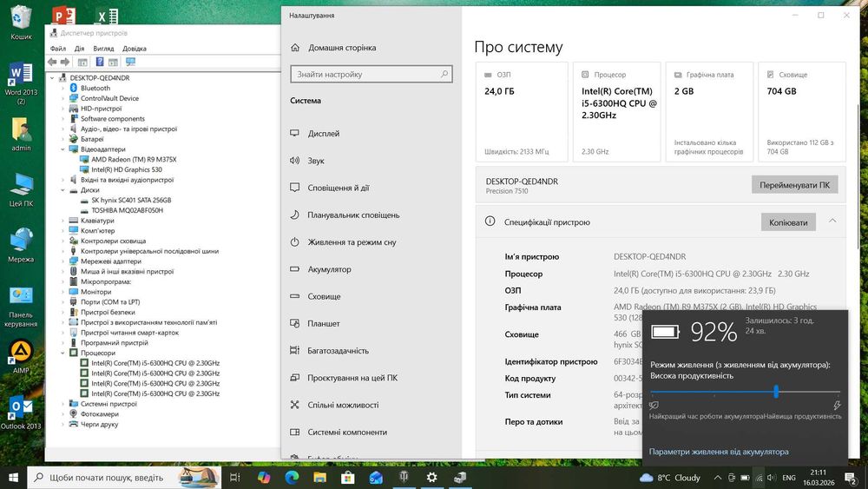Open the Outlook mail icon on the taskbar
Viewport: 868px width, 489px height.
click(376, 478)
